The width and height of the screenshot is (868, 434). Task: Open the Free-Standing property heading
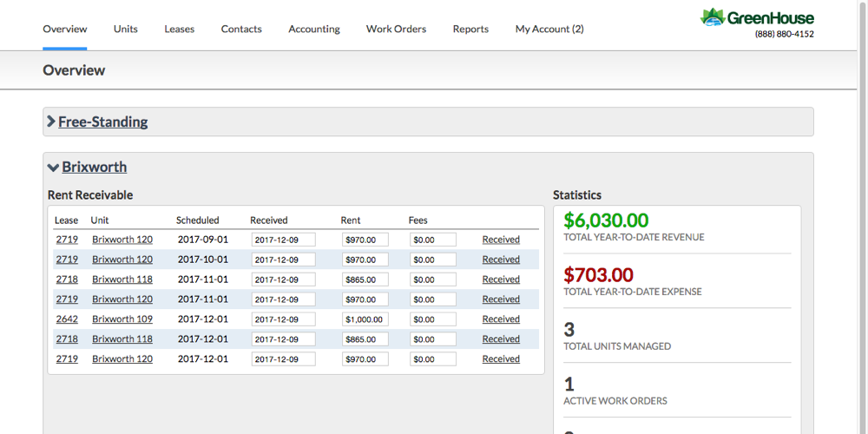click(102, 122)
